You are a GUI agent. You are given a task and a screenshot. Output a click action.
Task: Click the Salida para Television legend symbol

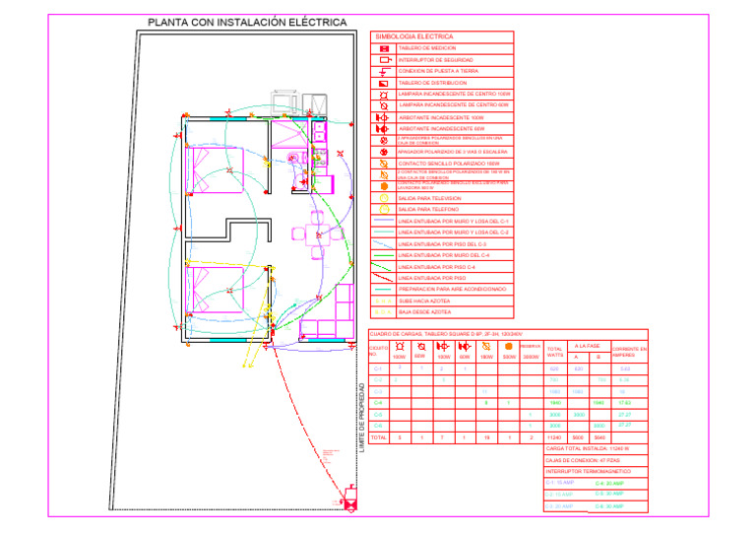coord(384,198)
